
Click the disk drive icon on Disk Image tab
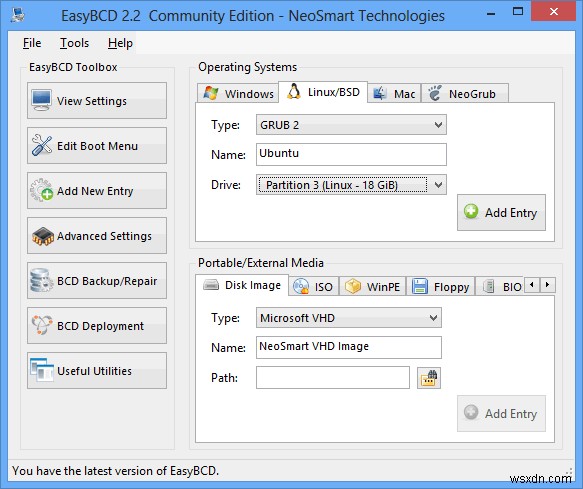pos(211,285)
